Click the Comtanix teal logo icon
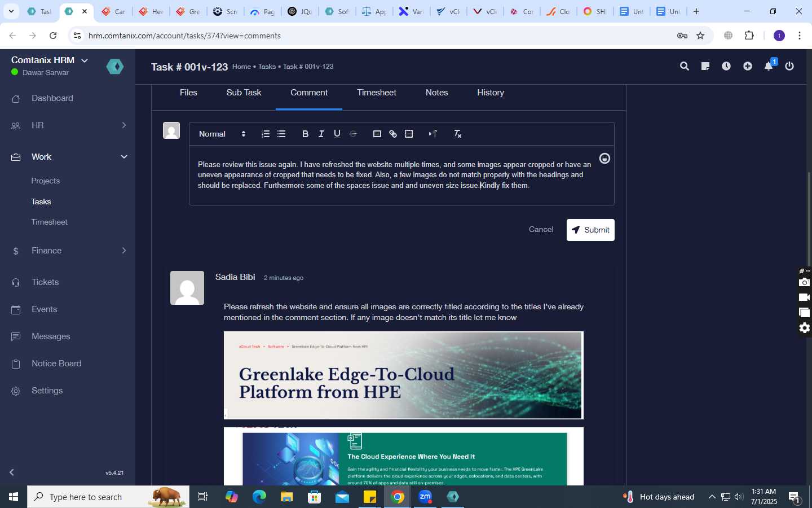Viewport: 812px width, 508px height. click(115, 67)
